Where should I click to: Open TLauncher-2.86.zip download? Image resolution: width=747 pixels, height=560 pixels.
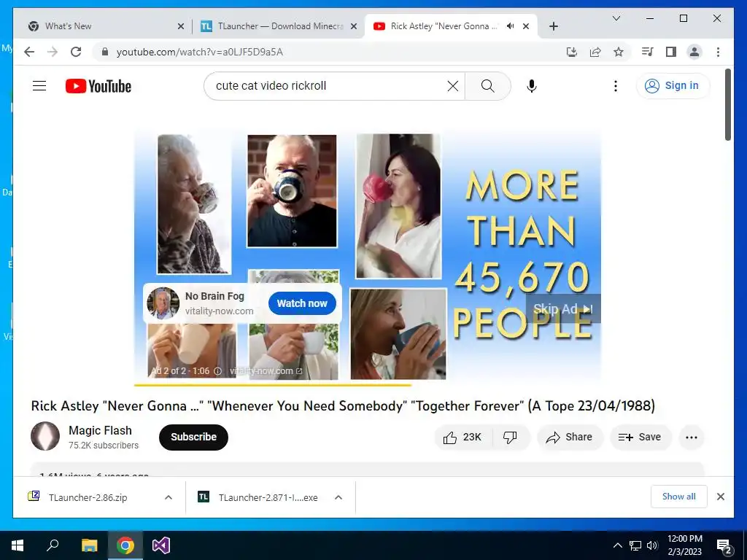point(88,497)
